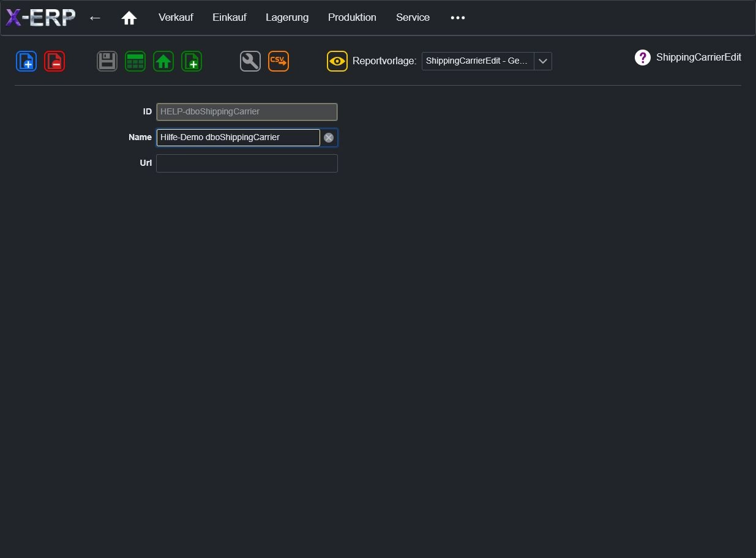Focus the Name input field
The height and width of the screenshot is (558, 756).
click(x=238, y=138)
